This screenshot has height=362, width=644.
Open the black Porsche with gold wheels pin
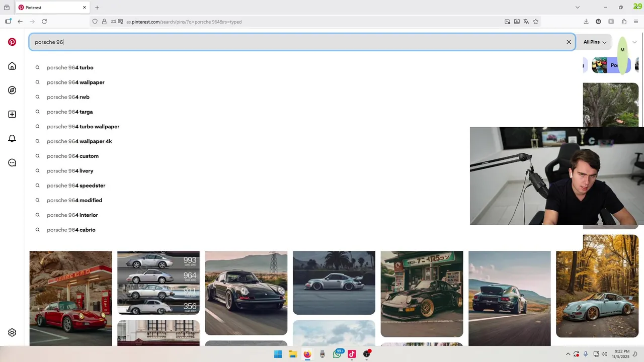tap(422, 294)
